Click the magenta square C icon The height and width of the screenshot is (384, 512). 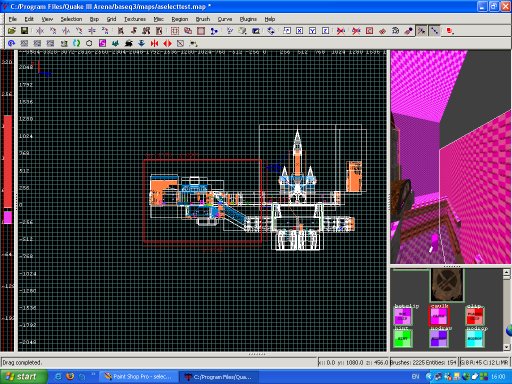(x=102, y=43)
